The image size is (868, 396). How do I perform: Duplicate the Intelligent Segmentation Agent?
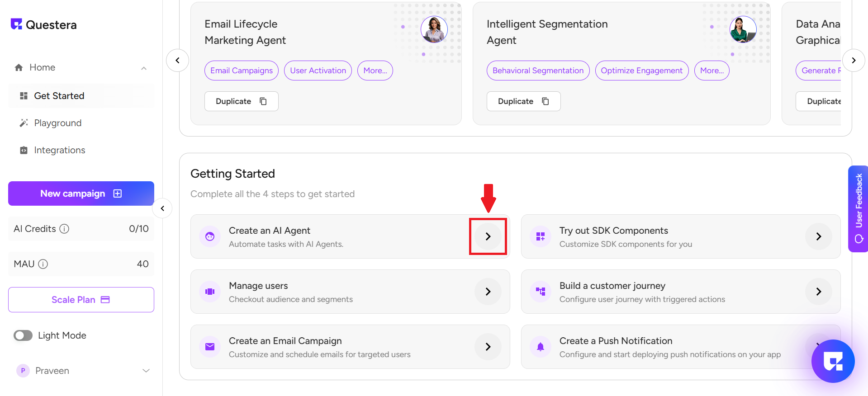[523, 101]
